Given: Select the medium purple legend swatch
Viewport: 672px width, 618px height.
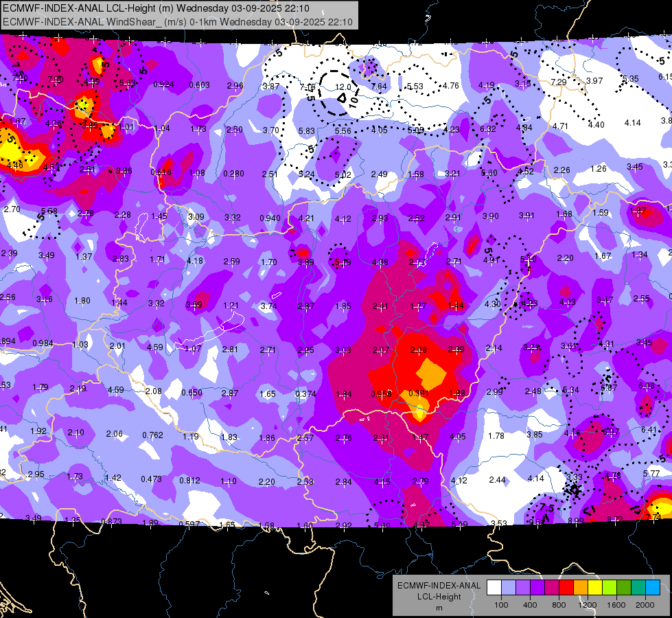Looking at the screenshot, I should click(x=523, y=588).
